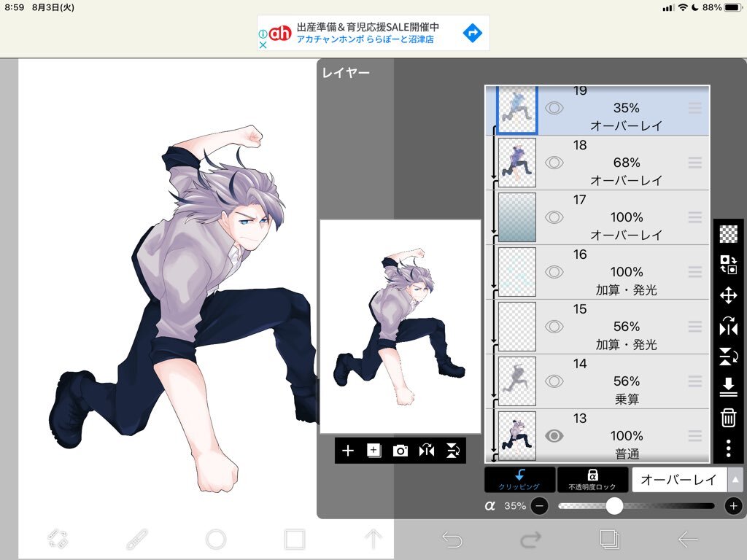Tap the 不透明度ロック alpha lock button

point(592,479)
